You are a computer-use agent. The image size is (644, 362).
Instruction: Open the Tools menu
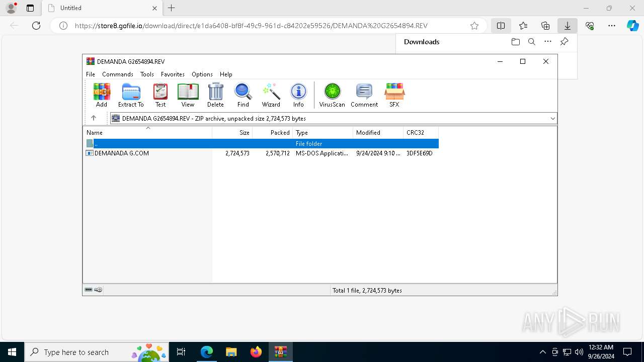(x=147, y=74)
